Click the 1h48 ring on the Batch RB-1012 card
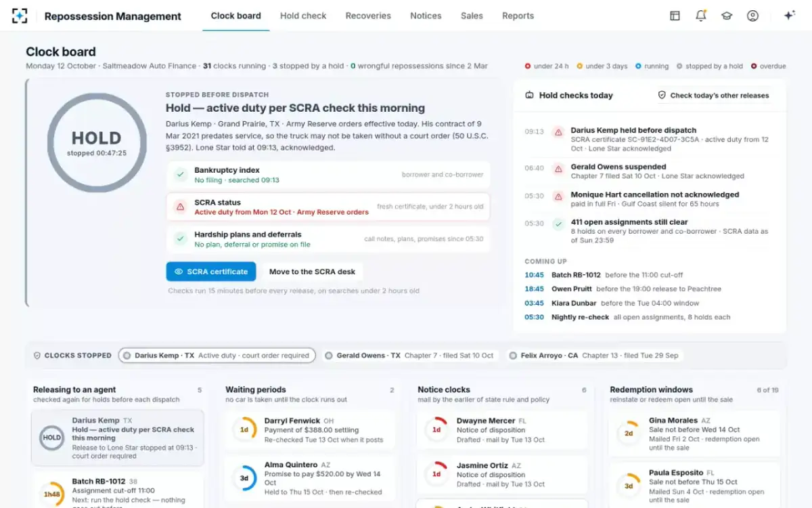Screen dimensions: 812x508 pyautogui.click(x=52, y=494)
